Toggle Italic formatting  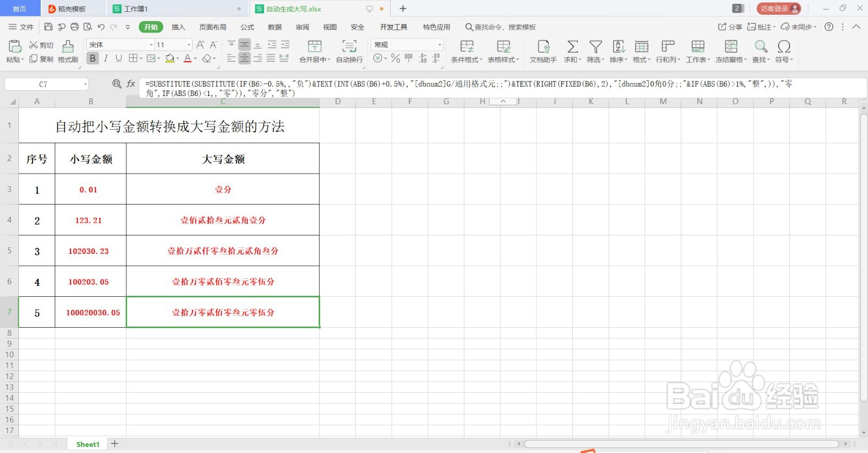tap(106, 59)
